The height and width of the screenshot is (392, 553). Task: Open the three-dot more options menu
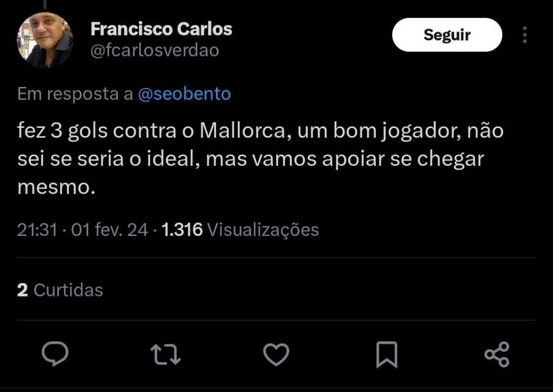coord(524,35)
